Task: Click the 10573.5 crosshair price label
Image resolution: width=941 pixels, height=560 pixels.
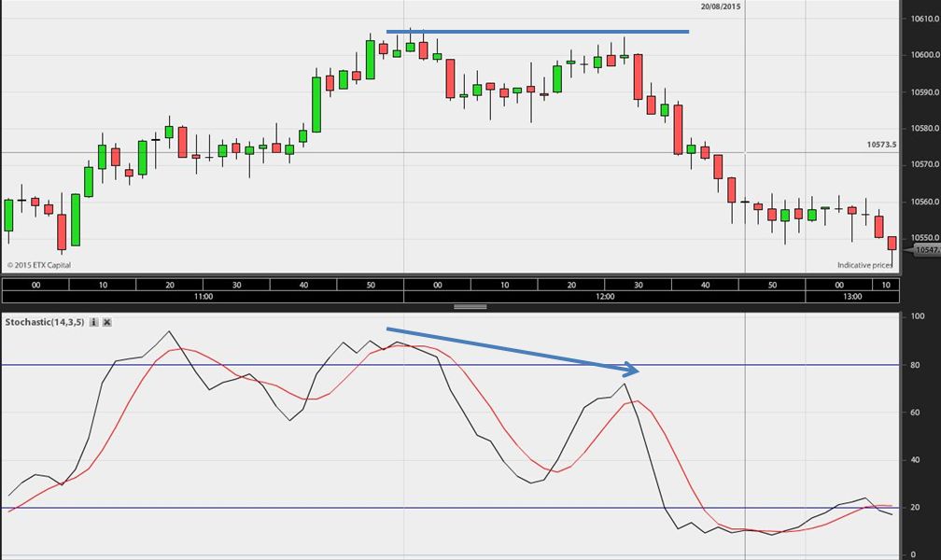Action: click(881, 145)
